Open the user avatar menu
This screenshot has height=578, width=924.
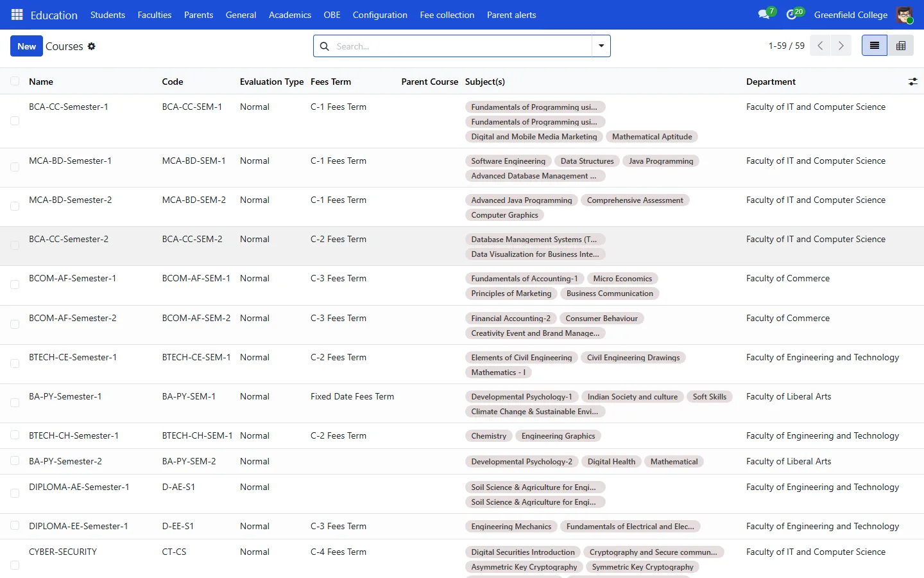[904, 15]
